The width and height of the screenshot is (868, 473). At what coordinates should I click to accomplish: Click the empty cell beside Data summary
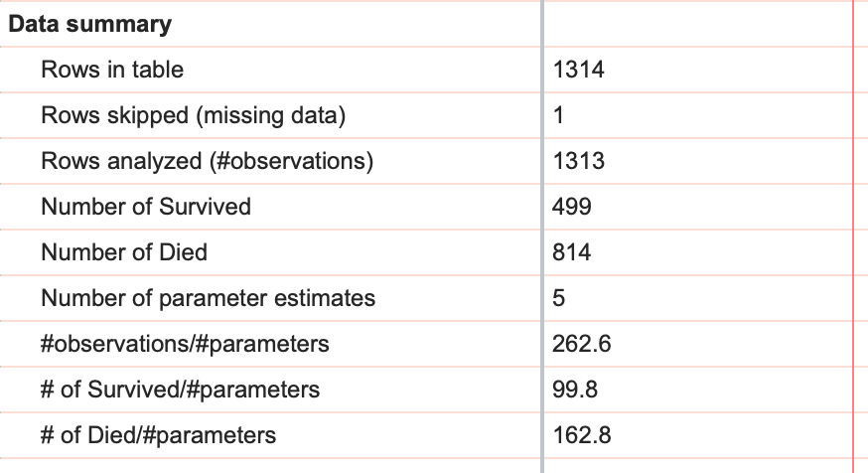tap(695, 25)
